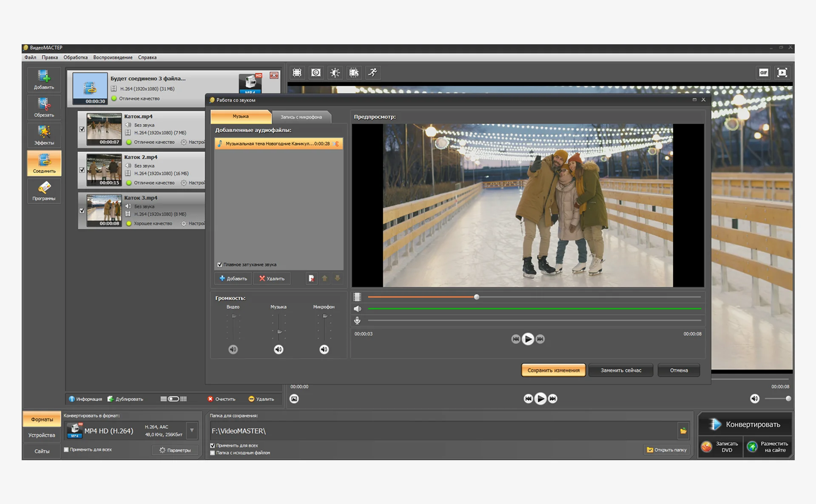Viewport: 816px width, 504px height.
Task: Open the brightness adjustment tool
Action: click(x=335, y=73)
